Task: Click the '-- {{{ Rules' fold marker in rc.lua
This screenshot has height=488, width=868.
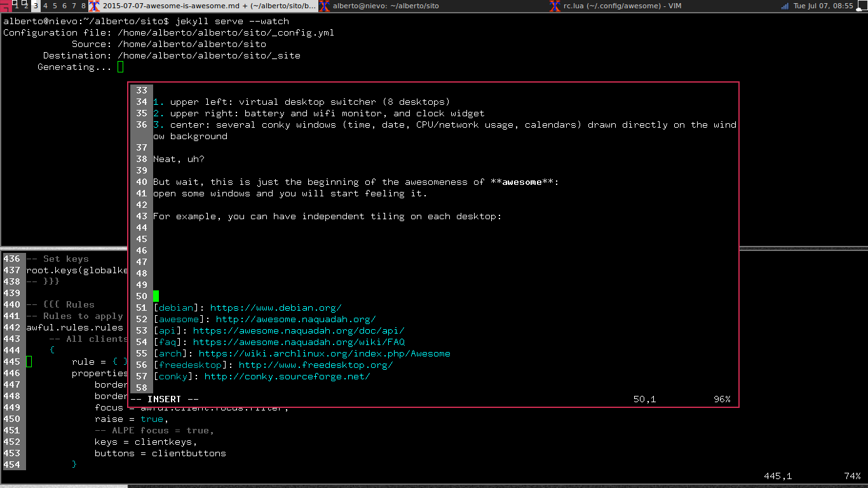Action: [x=60, y=304]
